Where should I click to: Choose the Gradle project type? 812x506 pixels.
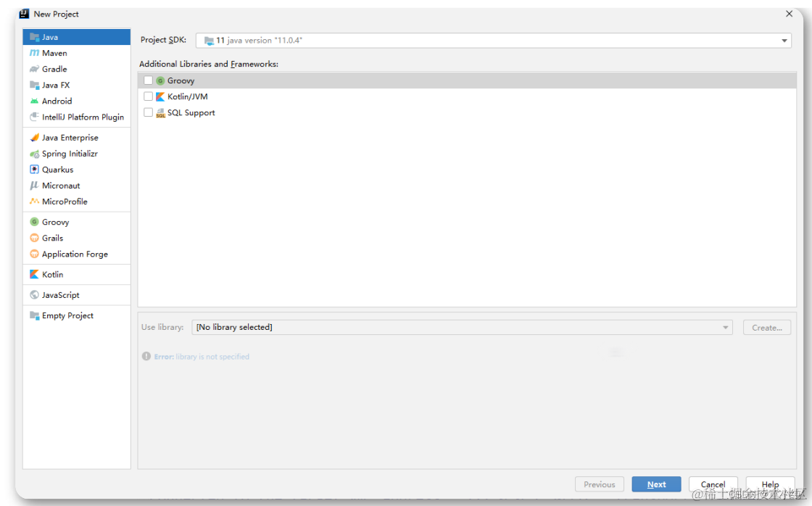[54, 69]
